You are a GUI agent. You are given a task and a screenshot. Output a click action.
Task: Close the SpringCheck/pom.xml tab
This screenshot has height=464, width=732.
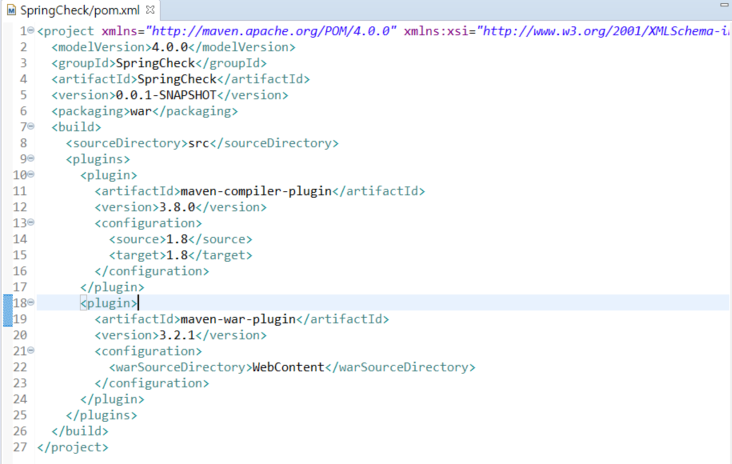pyautogui.click(x=150, y=9)
